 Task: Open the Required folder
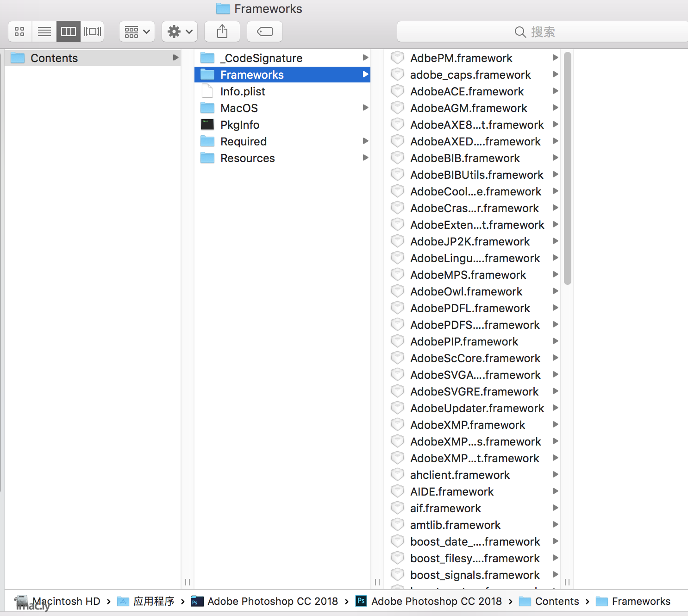click(x=282, y=141)
